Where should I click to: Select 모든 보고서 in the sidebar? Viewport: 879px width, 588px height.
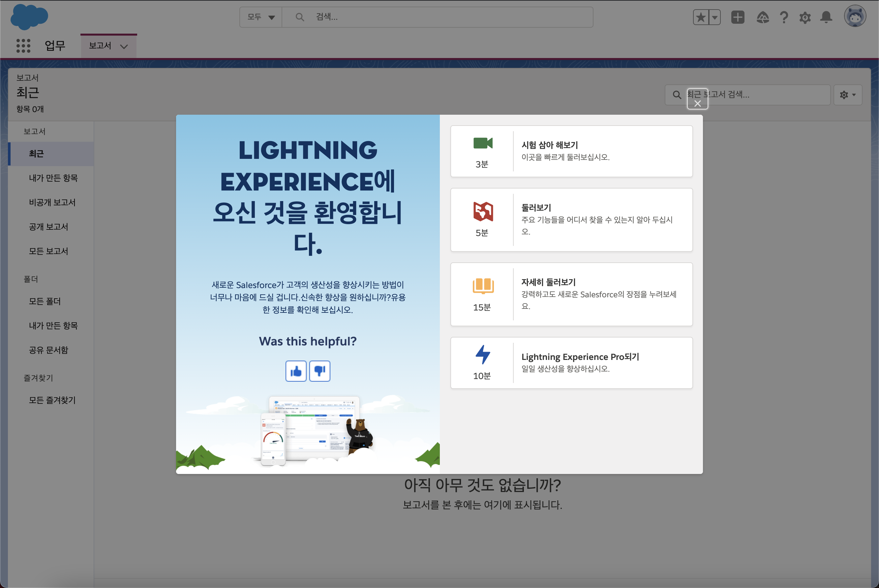49,251
